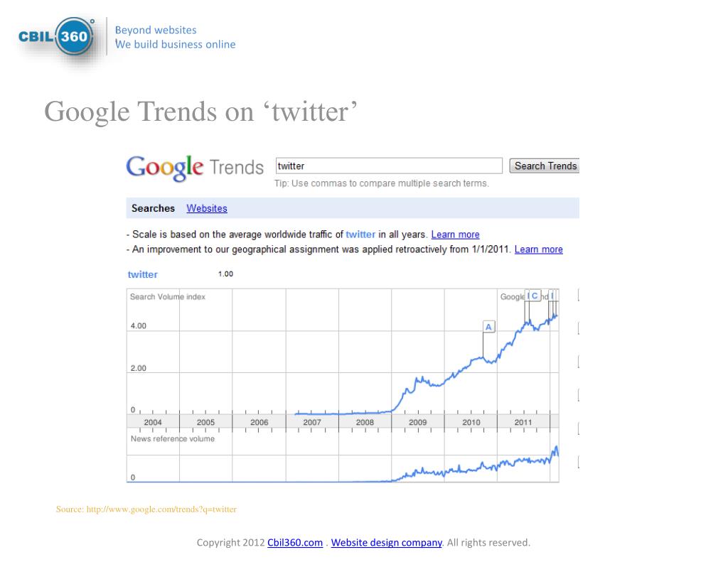Open the Website design company link
The height and width of the screenshot is (562, 728).
tap(386, 543)
